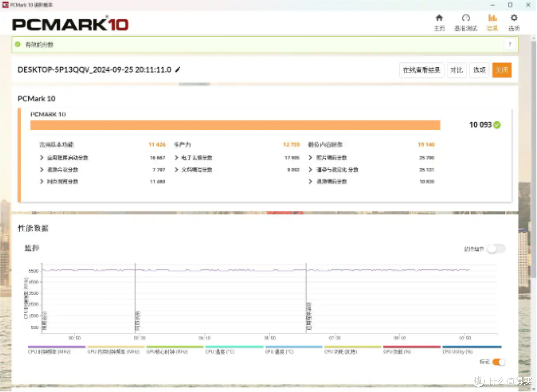Open the Options tab with gear icon
The height and width of the screenshot is (392, 537).
[513, 22]
